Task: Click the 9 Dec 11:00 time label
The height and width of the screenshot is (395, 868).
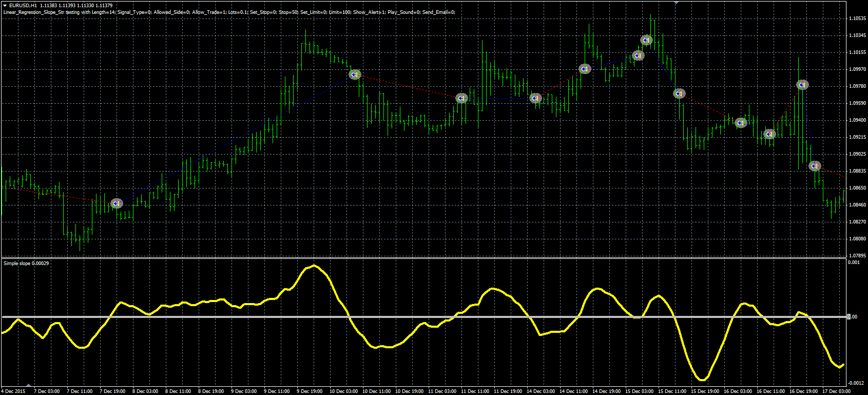Action: pos(277,391)
